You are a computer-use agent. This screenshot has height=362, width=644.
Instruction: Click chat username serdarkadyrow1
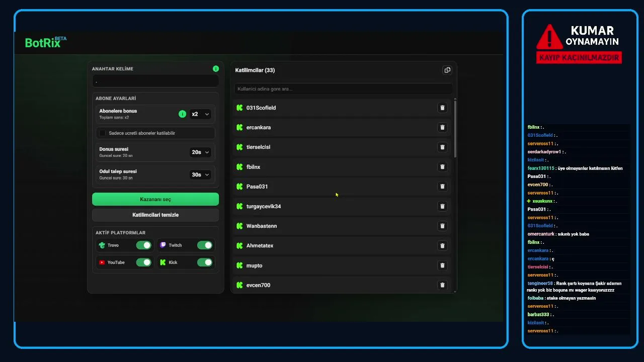pyautogui.click(x=544, y=152)
